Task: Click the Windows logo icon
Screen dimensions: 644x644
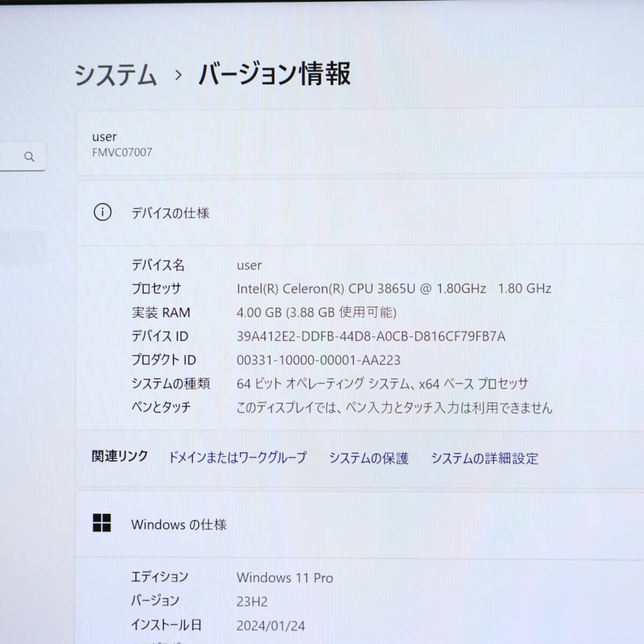Action: 102,523
